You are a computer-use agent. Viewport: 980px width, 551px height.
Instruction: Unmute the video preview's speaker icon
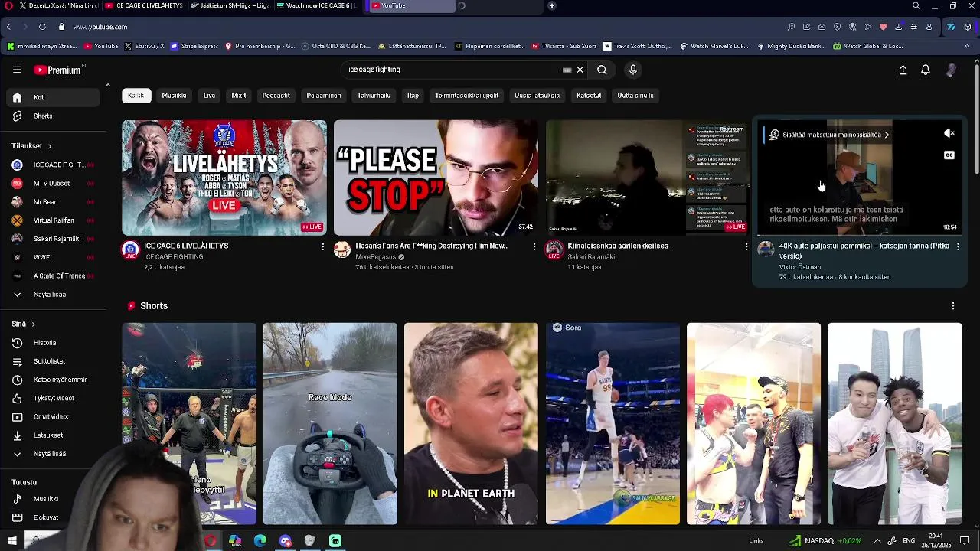pyautogui.click(x=949, y=133)
